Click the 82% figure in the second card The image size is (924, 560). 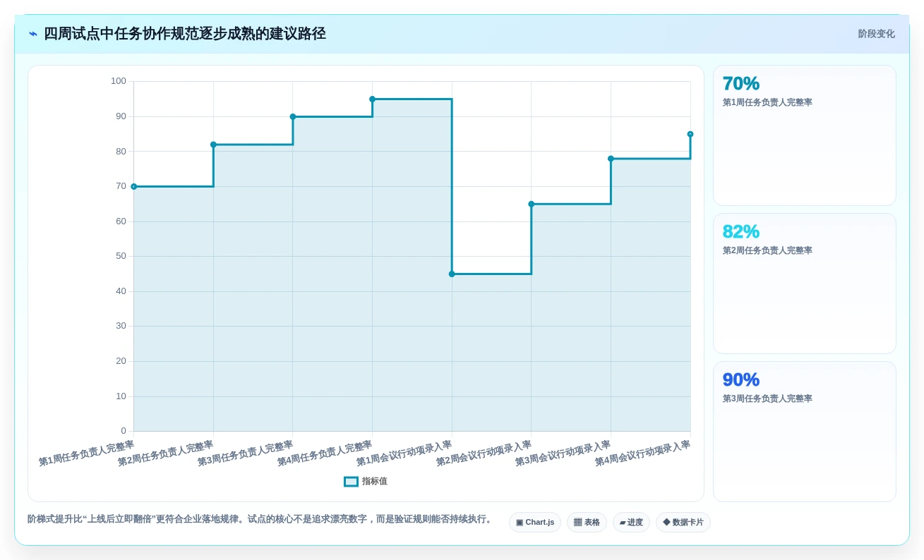(x=741, y=231)
